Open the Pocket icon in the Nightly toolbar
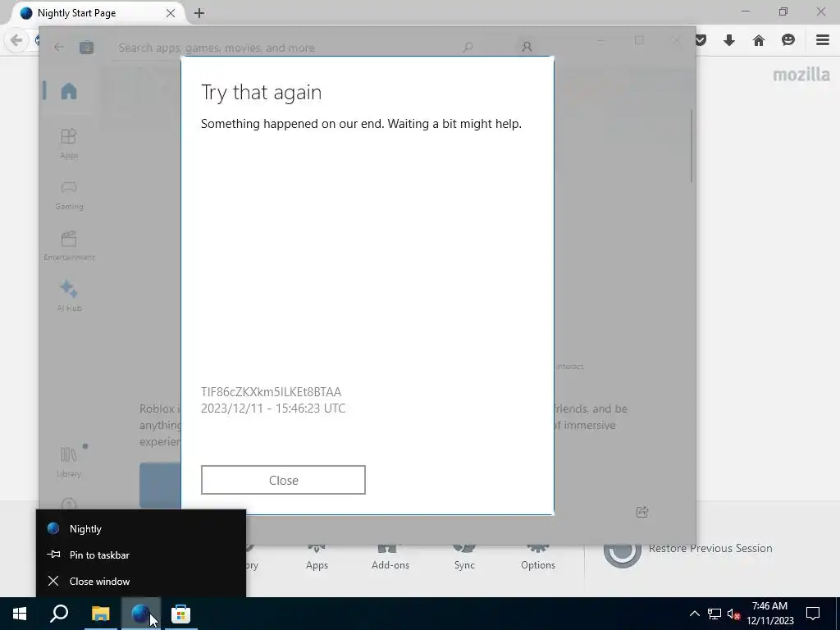Screen dimensions: 840x630 coord(701,40)
